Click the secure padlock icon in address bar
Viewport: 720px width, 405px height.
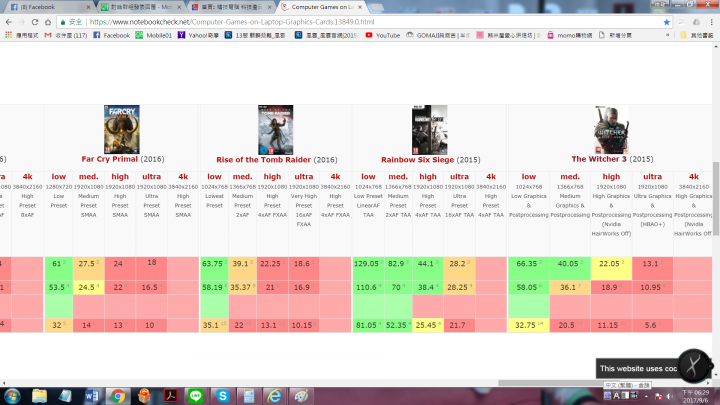point(63,22)
